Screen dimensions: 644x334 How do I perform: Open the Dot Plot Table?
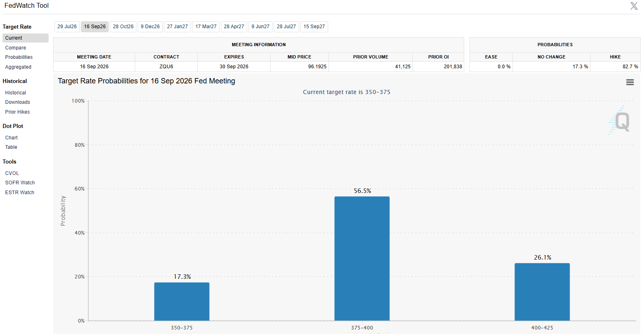click(11, 147)
